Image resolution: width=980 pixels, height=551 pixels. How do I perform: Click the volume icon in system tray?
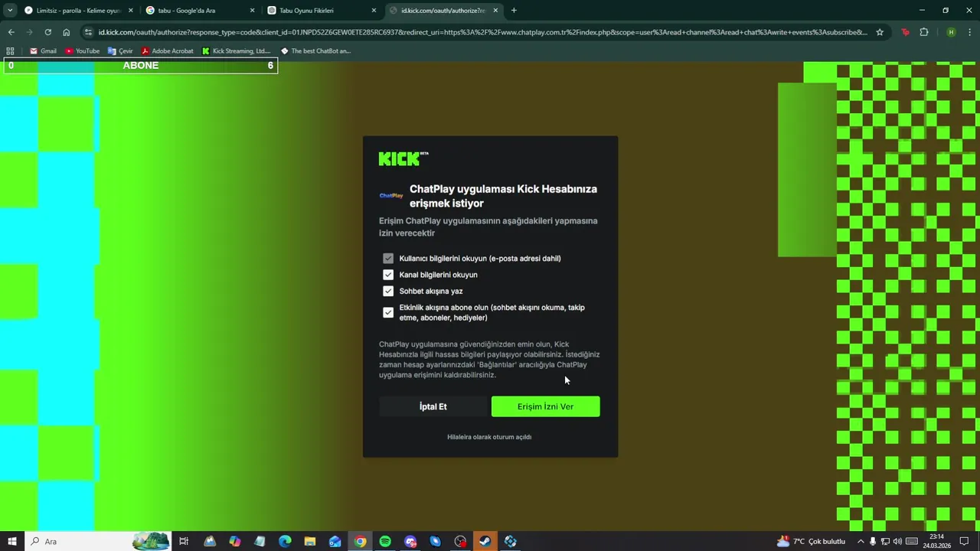point(897,542)
